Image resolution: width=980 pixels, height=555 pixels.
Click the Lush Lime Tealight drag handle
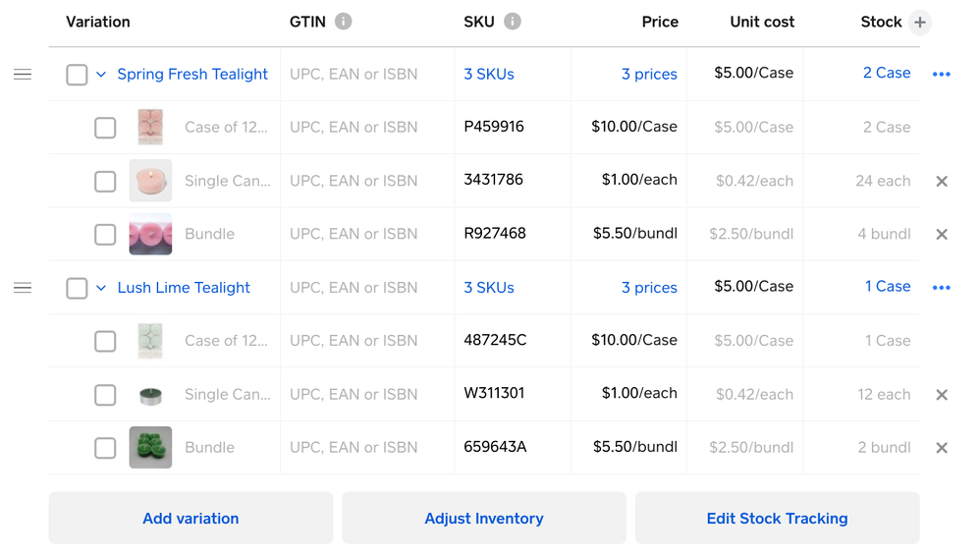[23, 288]
